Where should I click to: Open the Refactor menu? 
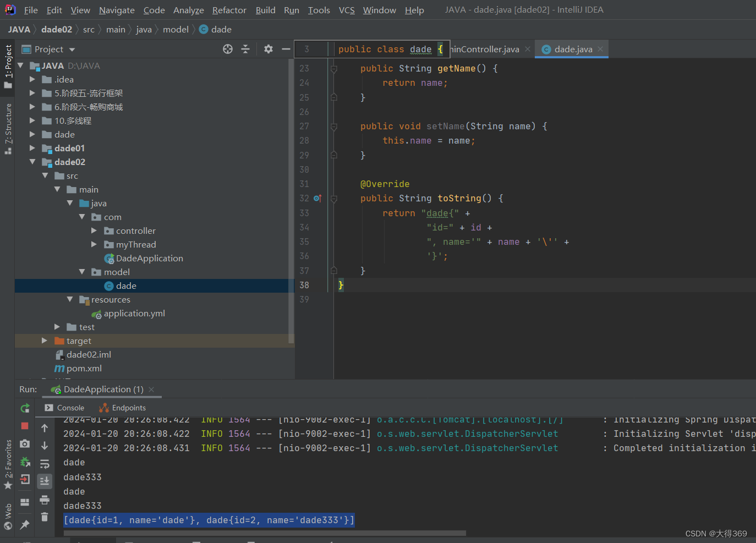coord(229,10)
